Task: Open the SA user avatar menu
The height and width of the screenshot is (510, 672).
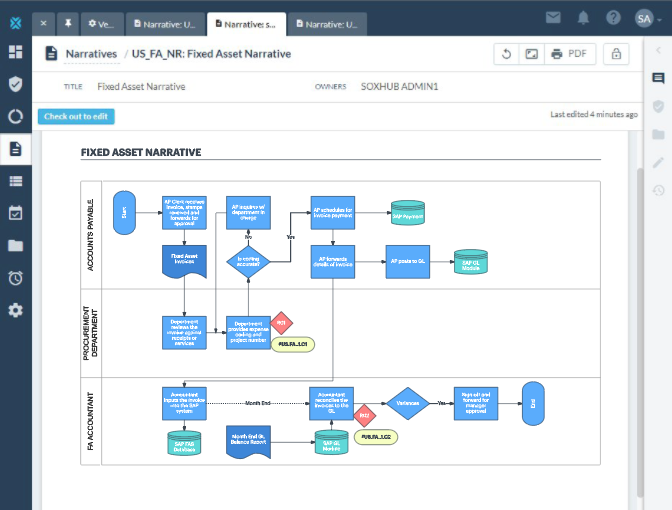Action: pos(648,18)
